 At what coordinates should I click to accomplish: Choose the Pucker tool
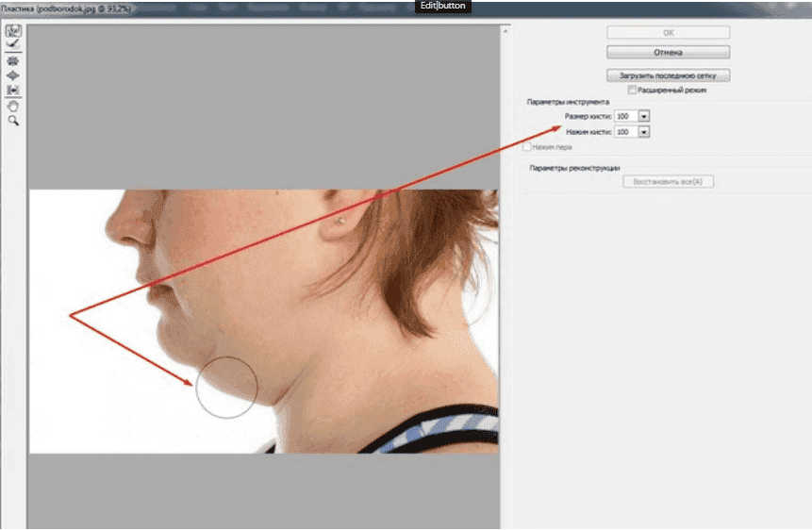(13, 59)
